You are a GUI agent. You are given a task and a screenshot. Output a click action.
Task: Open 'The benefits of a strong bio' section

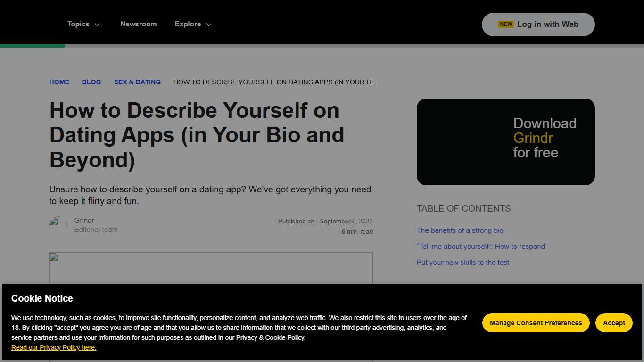point(460,230)
